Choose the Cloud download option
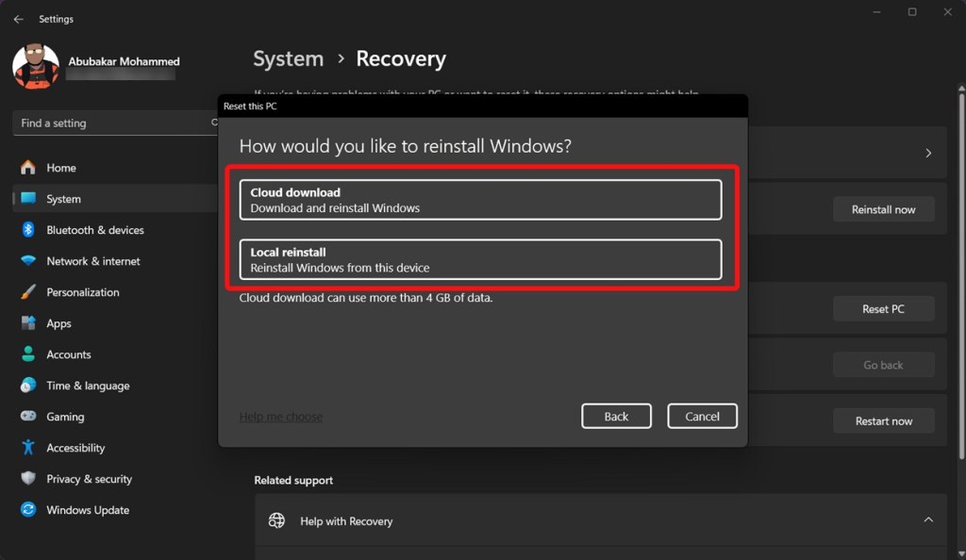 [x=480, y=200]
